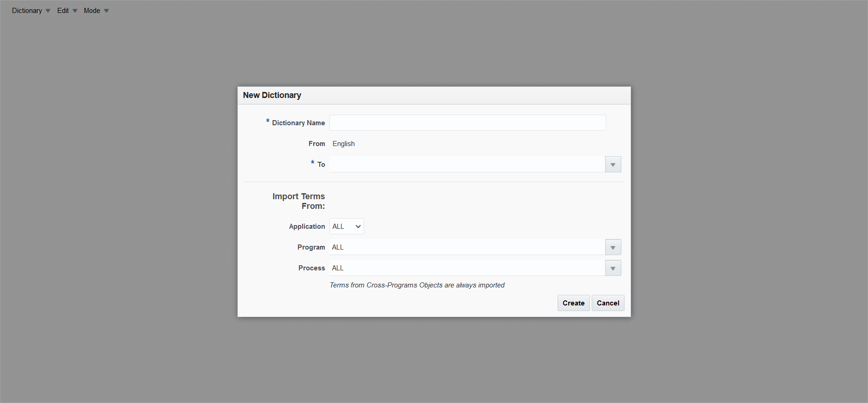Image resolution: width=868 pixels, height=403 pixels.
Task: Expand the Process dropdown arrow
Action: coord(613,268)
